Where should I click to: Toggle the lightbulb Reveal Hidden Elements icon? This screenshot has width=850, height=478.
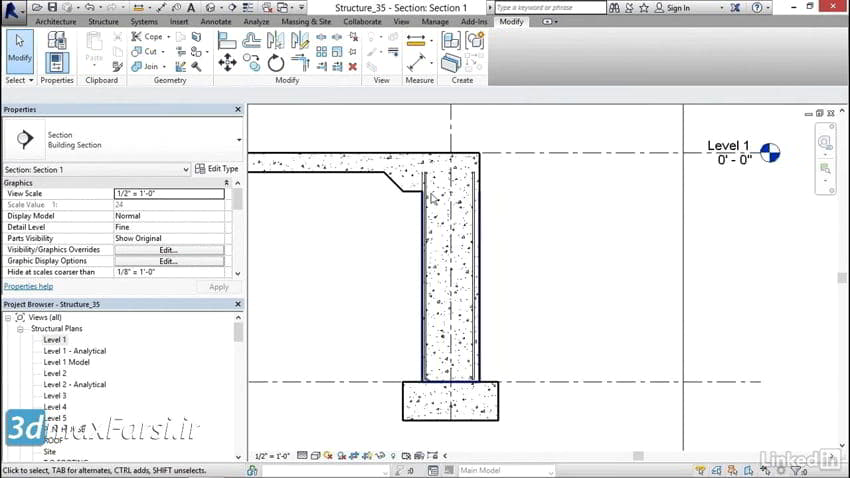click(393, 456)
